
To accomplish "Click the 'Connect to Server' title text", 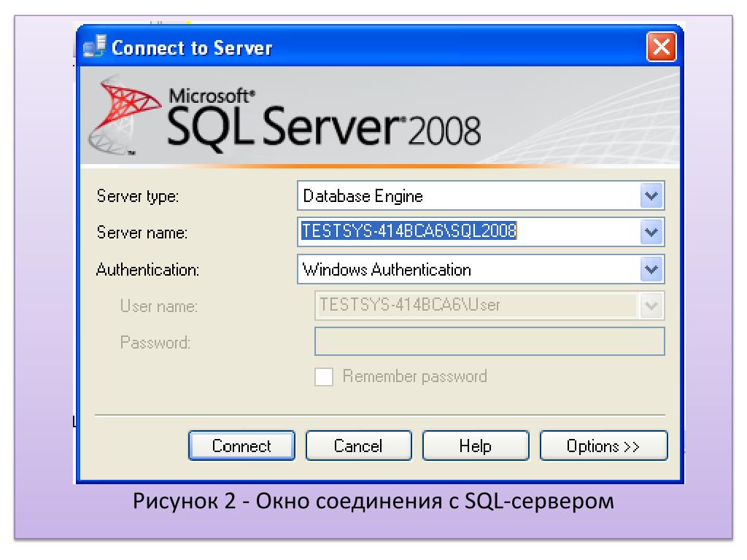I will click(192, 48).
